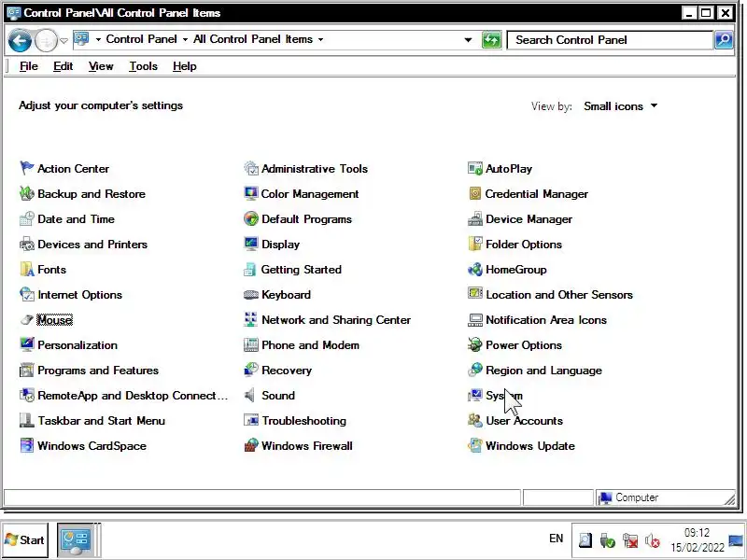747x560 pixels.
Task: Open Region and Language link
Action: (x=543, y=371)
